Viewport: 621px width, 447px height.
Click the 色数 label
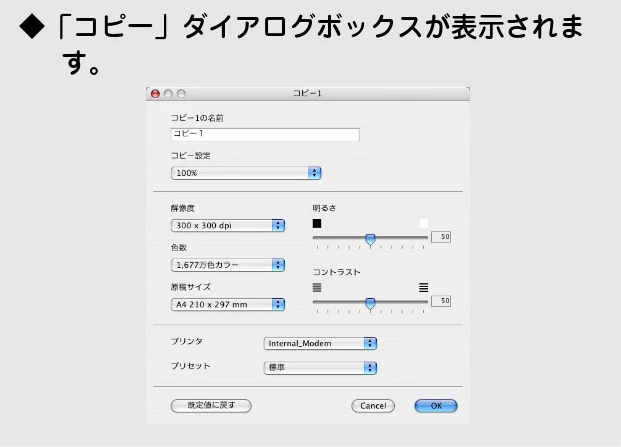coord(179,247)
